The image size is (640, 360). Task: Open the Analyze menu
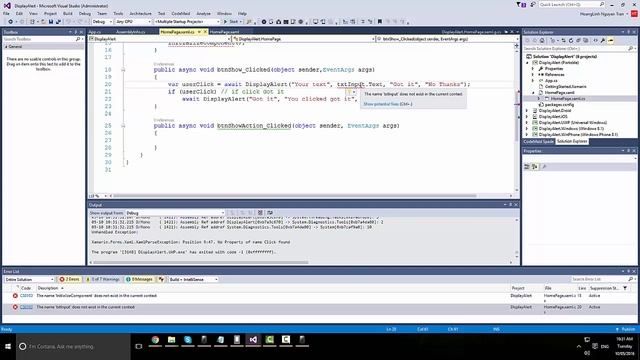click(203, 13)
